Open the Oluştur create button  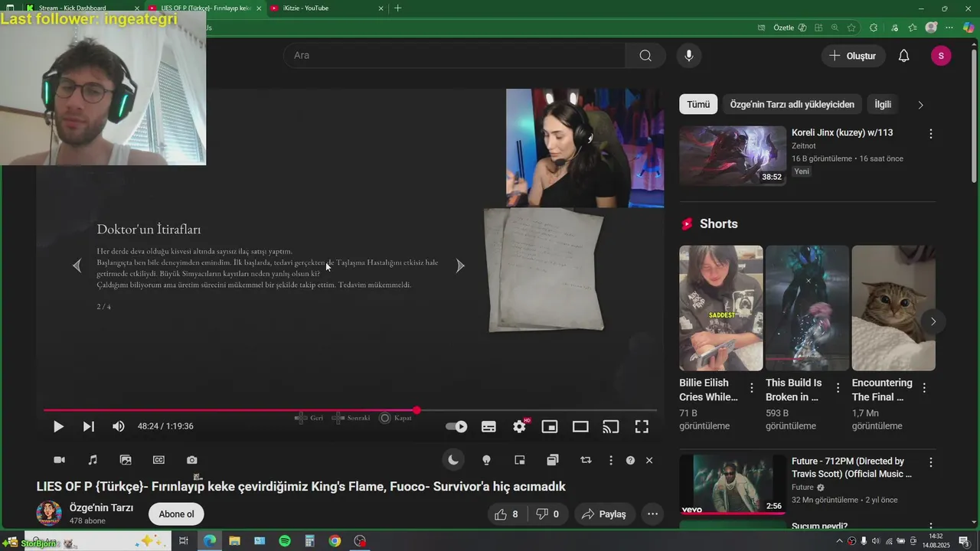point(854,56)
